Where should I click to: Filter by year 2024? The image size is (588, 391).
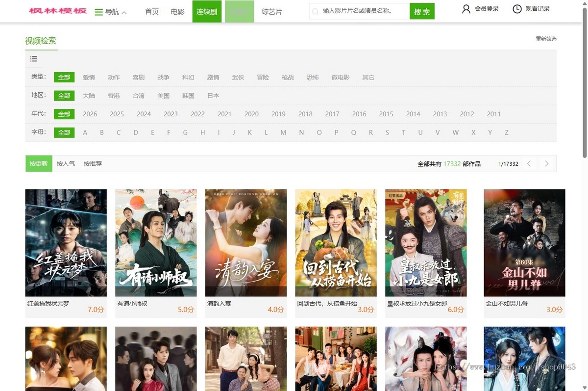pyautogui.click(x=144, y=114)
